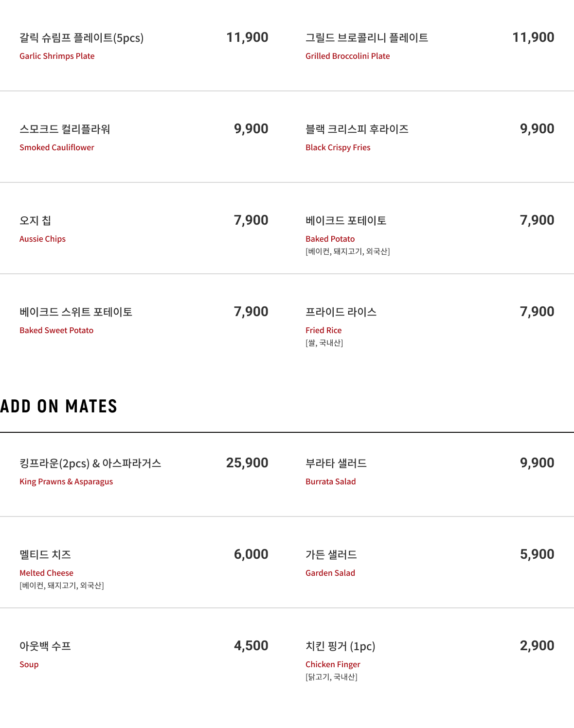The height and width of the screenshot is (728, 574).
Task: Click the 25,900 price for King Prawns
Action: [247, 462]
